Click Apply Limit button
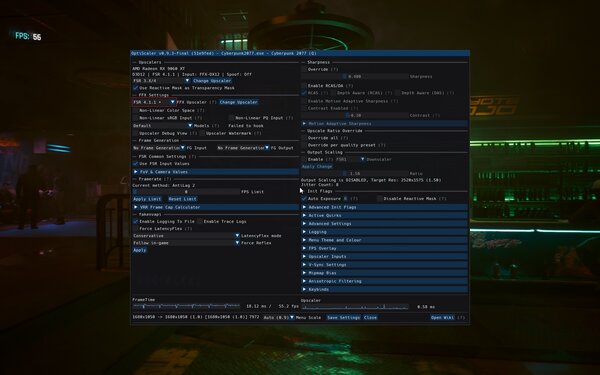The image size is (600, 375). point(147,199)
